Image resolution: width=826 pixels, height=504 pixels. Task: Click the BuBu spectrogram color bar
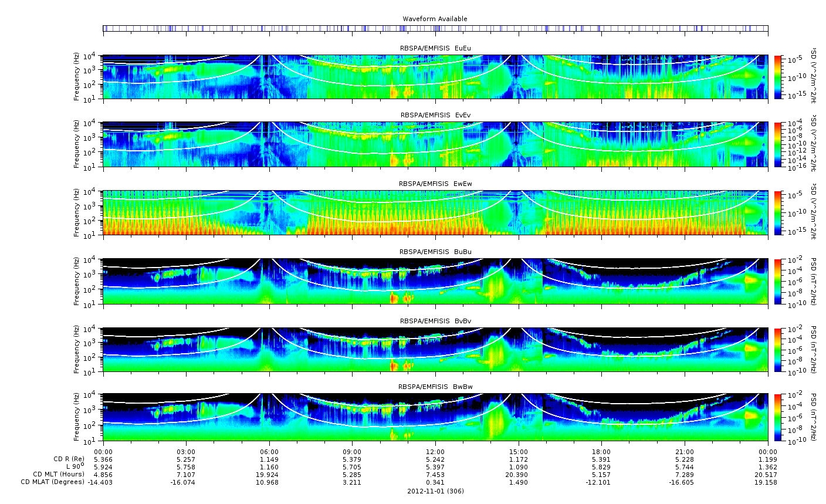pyautogui.click(x=778, y=281)
